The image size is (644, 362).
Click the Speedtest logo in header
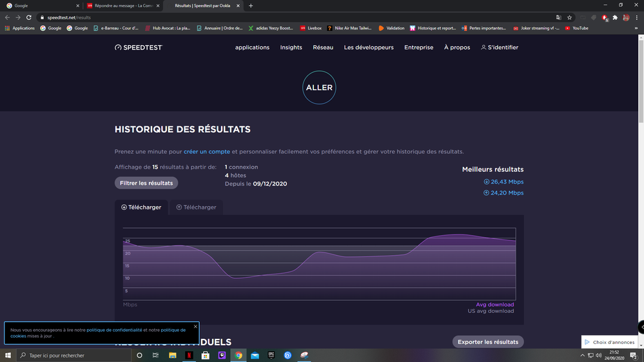pyautogui.click(x=139, y=48)
